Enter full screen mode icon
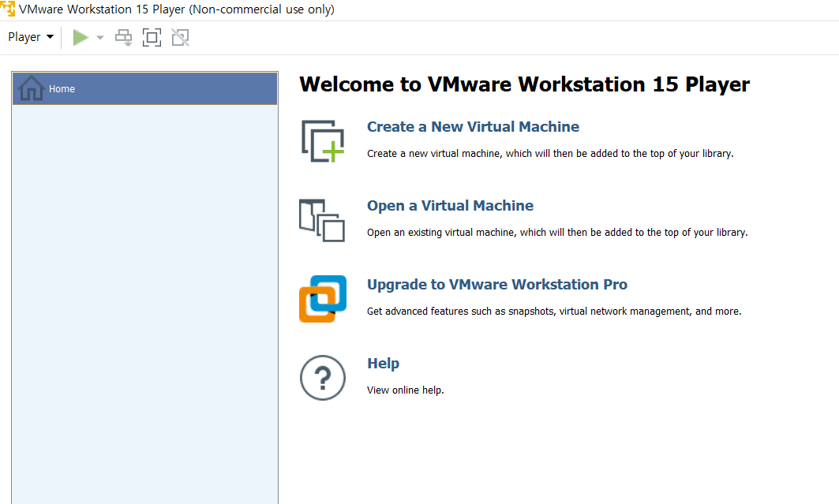Screen dimensions: 839x504 click(x=152, y=37)
